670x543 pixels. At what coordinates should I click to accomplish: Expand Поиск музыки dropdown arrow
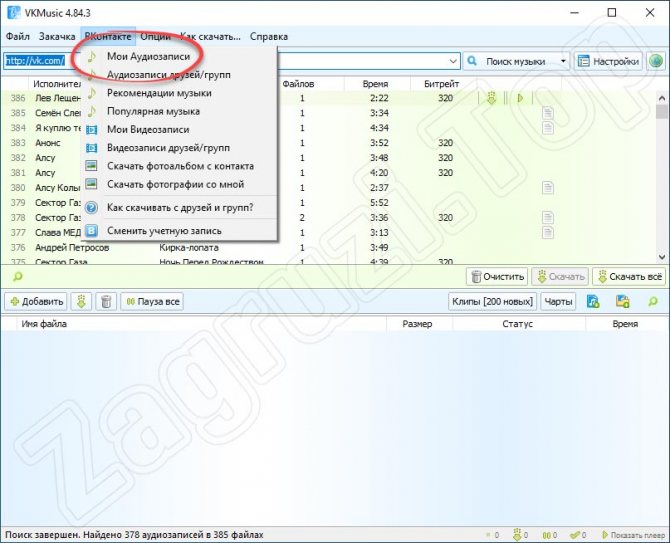[x=563, y=62]
